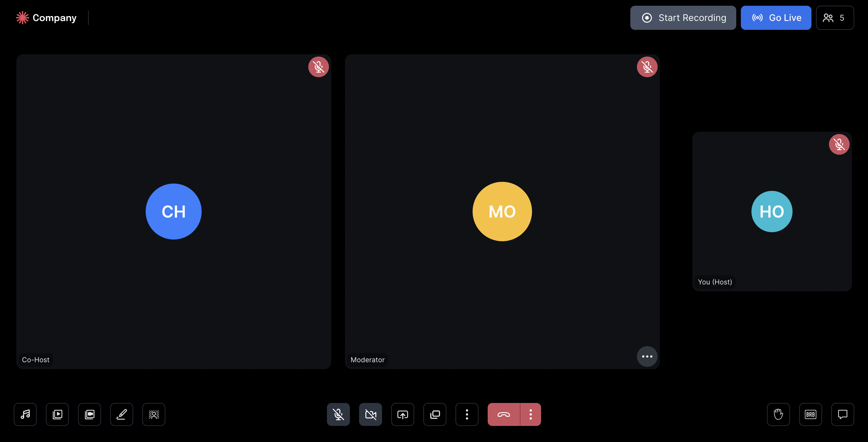Open the music/audio playlist icon
This screenshot has height=442, width=868.
(25, 414)
